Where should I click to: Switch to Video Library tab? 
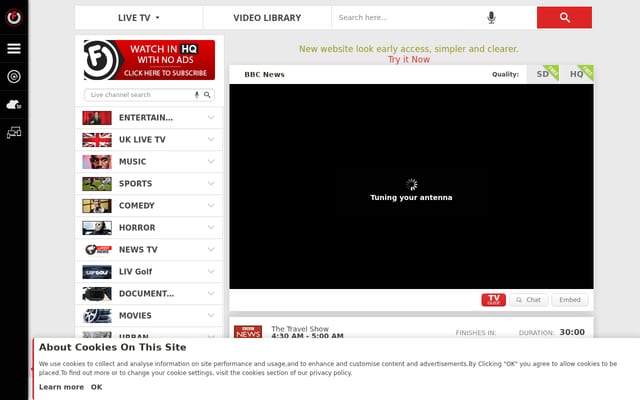(x=267, y=18)
